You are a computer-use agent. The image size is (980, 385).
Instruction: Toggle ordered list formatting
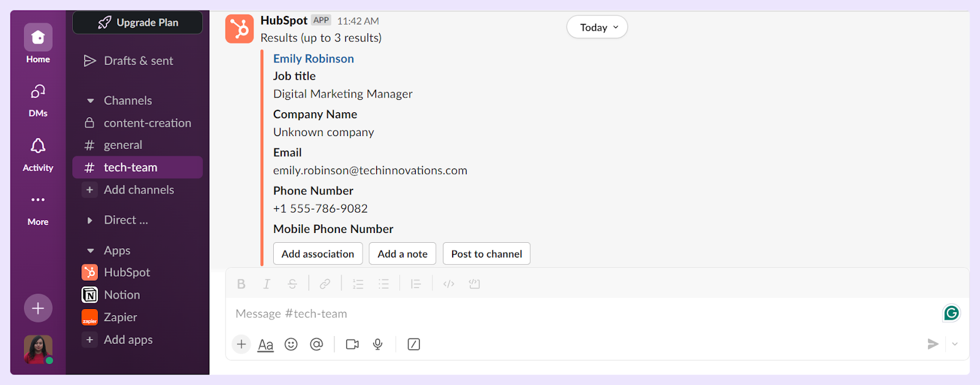click(x=358, y=284)
